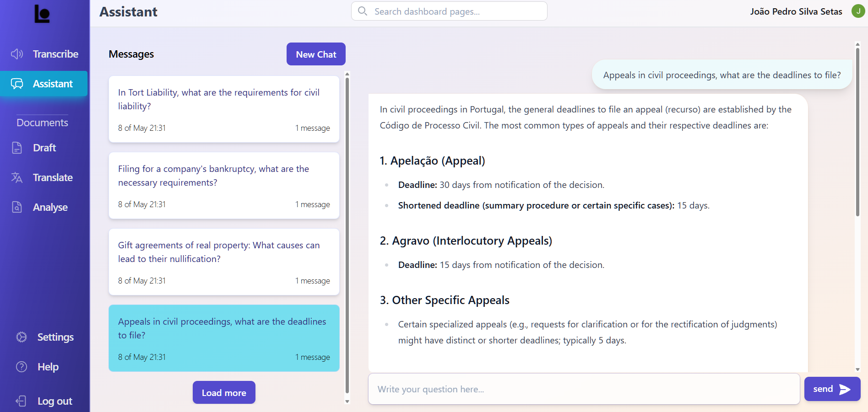Screen dimensions: 868x412
Task: Open the company's bankruptcy conversation
Action: (x=224, y=186)
